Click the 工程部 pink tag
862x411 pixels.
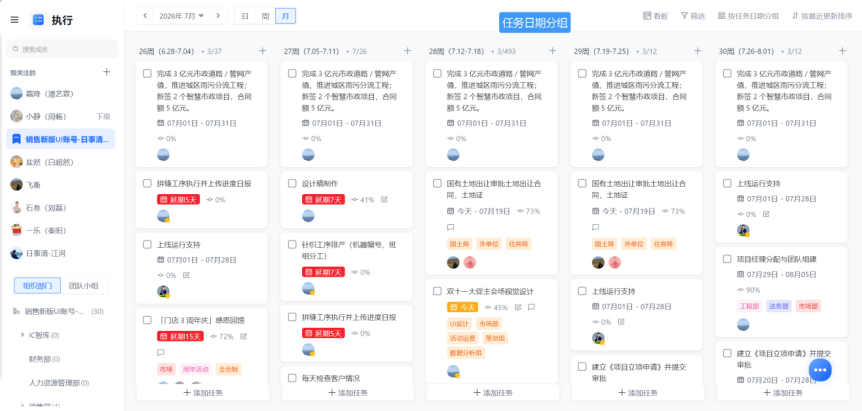tap(749, 306)
